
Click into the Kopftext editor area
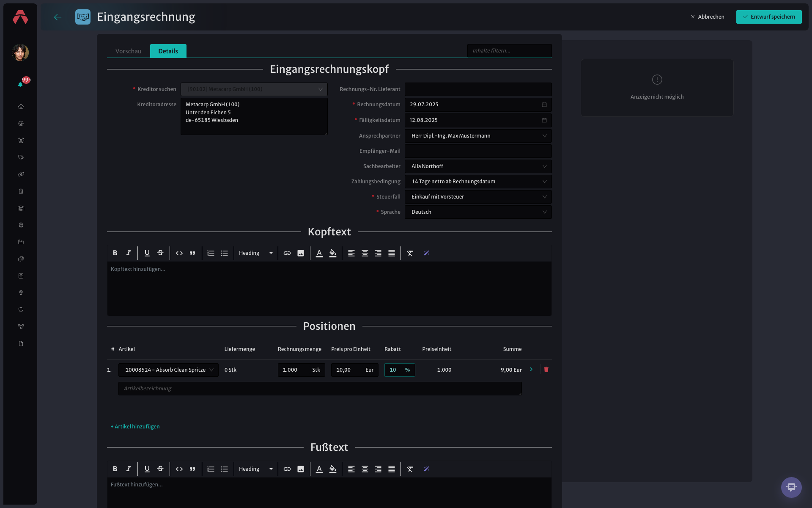[x=329, y=289]
